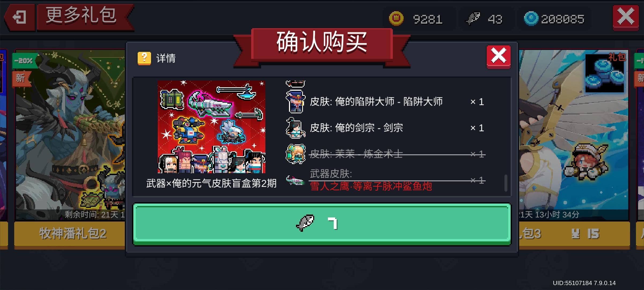Tap the gold coin currency icon
Image resolution: width=644 pixels, height=290 pixels.
396,19
